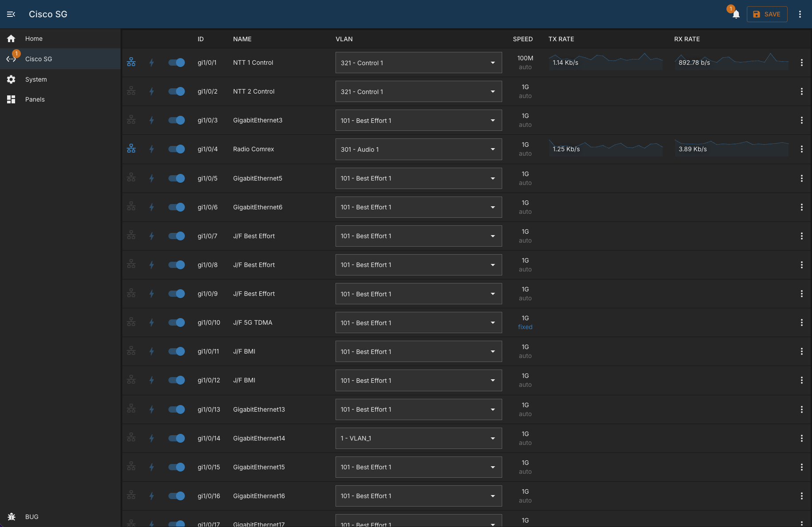The image size is (812, 527).
Task: Open row menu for NTT 1 Control
Action: (x=801, y=63)
